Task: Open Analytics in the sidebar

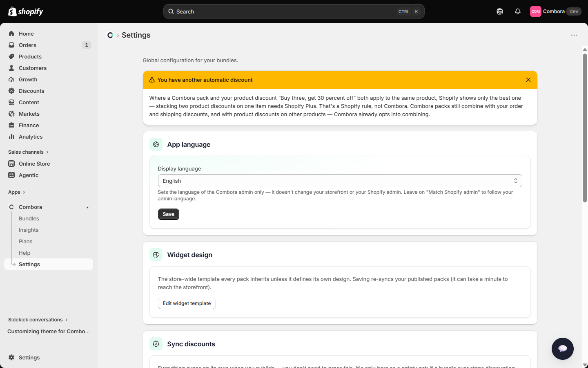Action: tap(49, 137)
